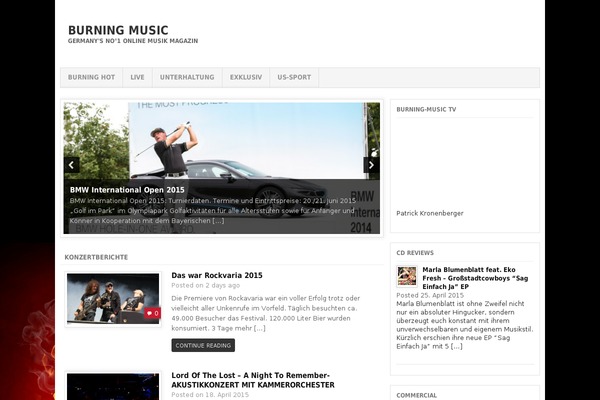
Task: Click the Konzertberichte section heading
Action: (96, 257)
